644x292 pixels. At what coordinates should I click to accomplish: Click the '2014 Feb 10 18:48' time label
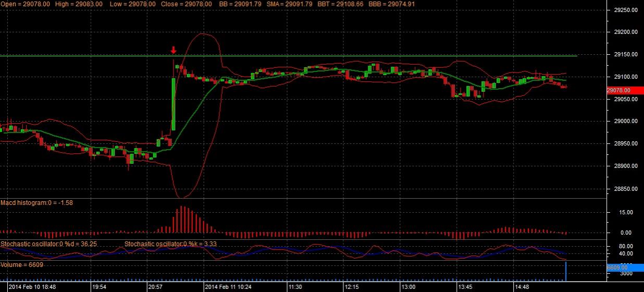(x=31, y=287)
